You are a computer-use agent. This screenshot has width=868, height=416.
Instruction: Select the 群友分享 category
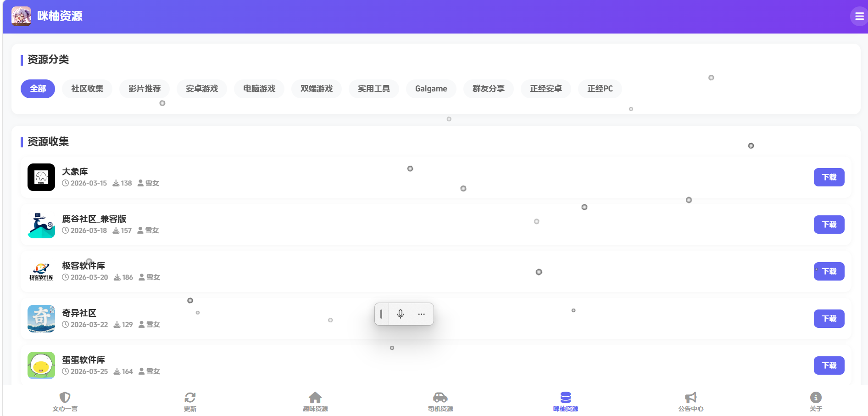[489, 89]
